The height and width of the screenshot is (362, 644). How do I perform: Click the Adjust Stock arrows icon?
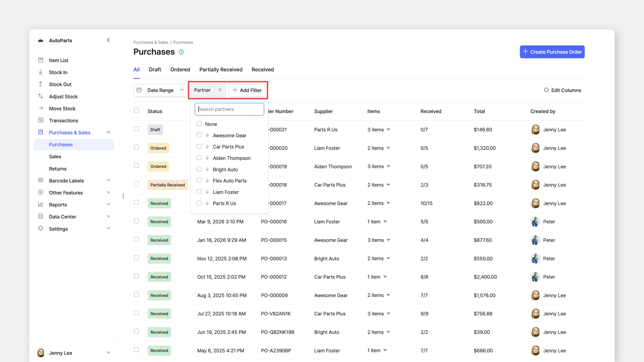coord(40,96)
